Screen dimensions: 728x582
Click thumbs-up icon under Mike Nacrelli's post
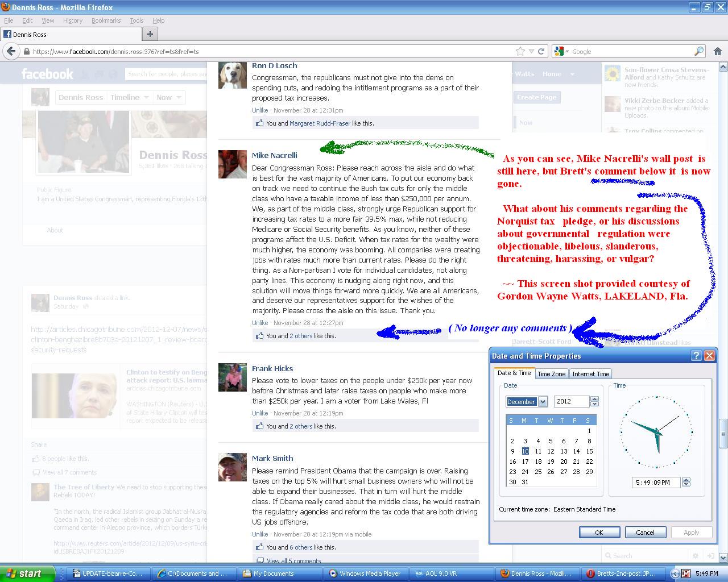(x=260, y=335)
